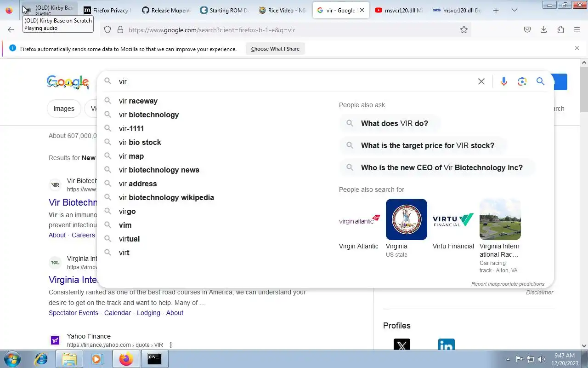This screenshot has height=368, width=588.
Task: Open Yahoo Finance result options dots
Action: coord(171,345)
